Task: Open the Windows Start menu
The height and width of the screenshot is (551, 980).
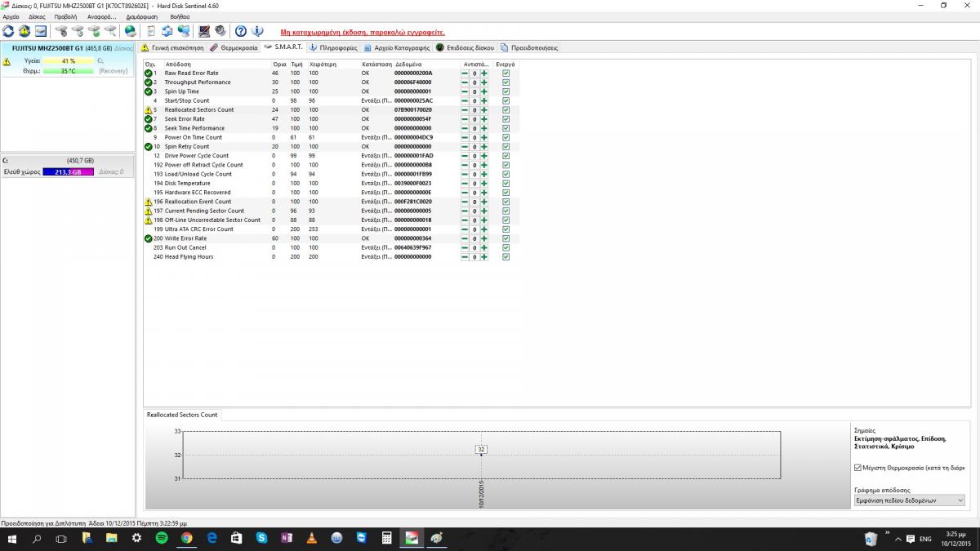Action: click(x=12, y=539)
